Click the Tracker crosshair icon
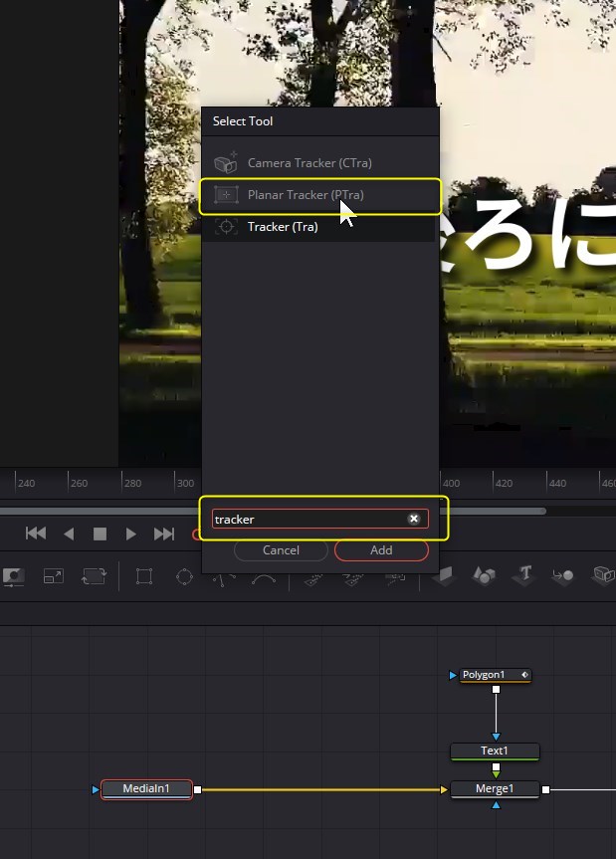The height and width of the screenshot is (859, 616). [226, 226]
